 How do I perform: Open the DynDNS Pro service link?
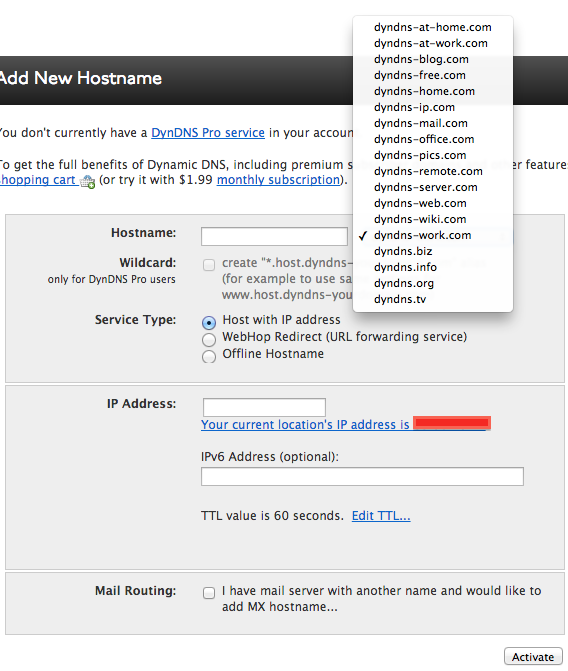click(208, 133)
